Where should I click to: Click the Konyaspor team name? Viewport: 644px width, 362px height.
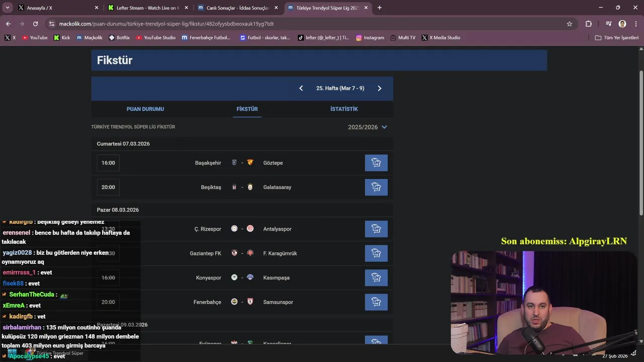click(208, 278)
